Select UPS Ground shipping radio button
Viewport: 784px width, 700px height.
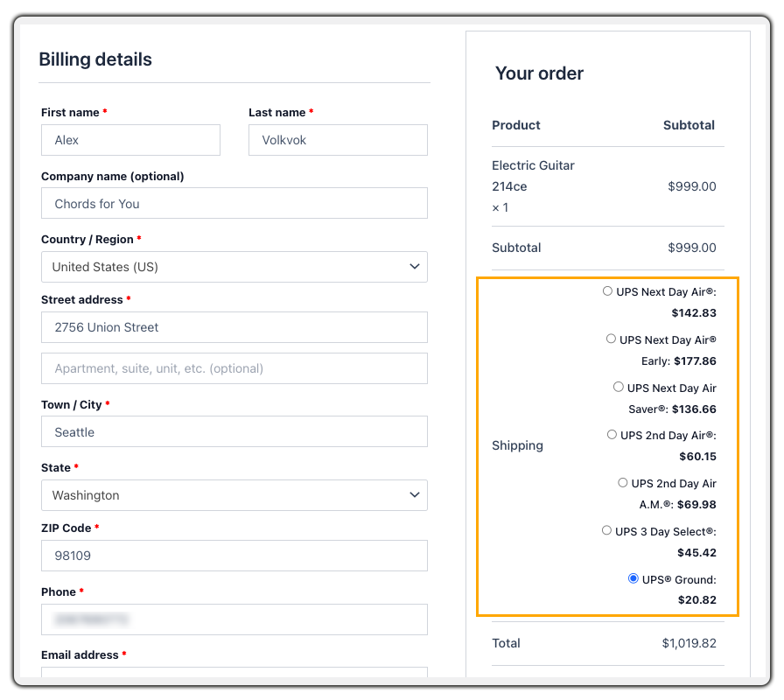[633, 578]
